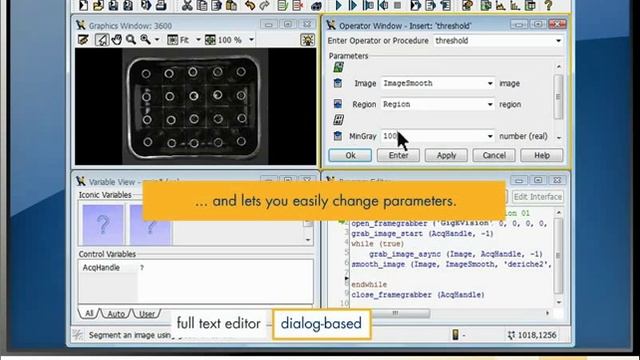Click the 100 % window size icon
The width and height of the screenshot is (640, 360).
click(210, 40)
